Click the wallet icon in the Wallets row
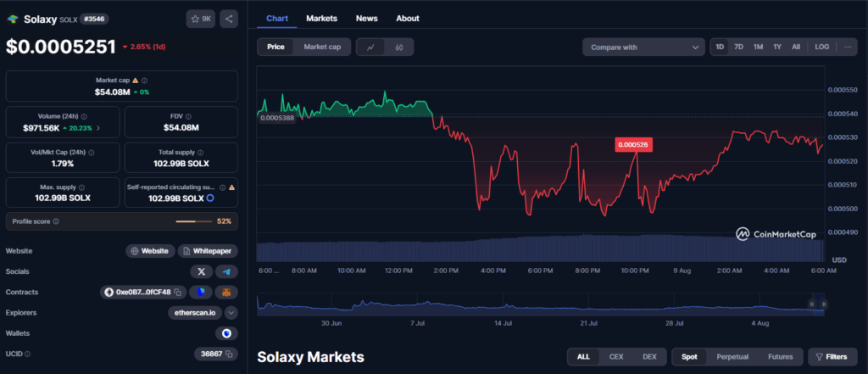The width and height of the screenshot is (868, 374). (x=226, y=333)
